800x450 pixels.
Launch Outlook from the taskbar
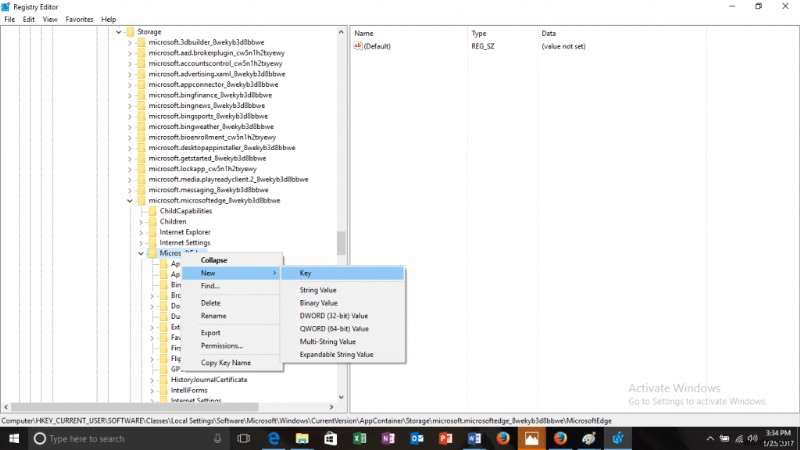point(417,438)
